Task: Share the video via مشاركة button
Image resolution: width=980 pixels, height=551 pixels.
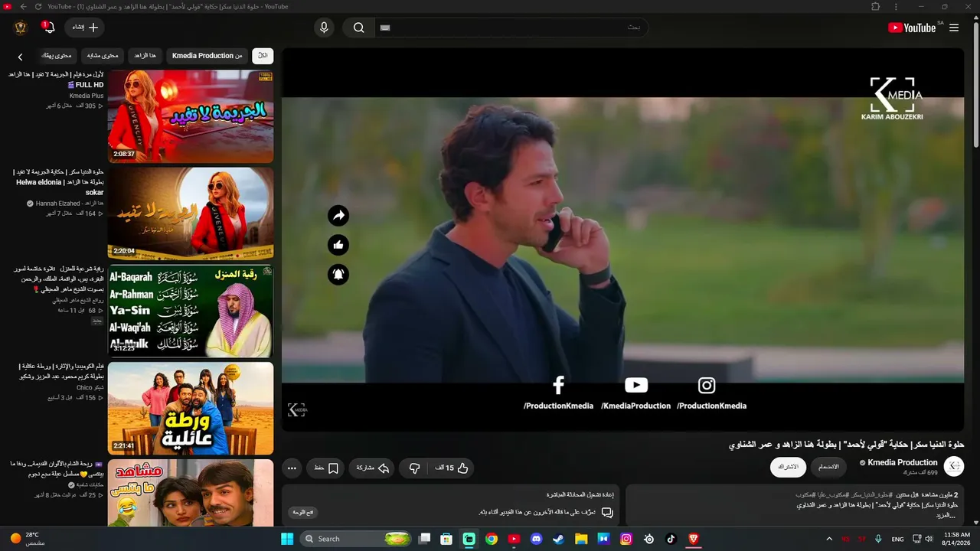Action: pyautogui.click(x=373, y=468)
